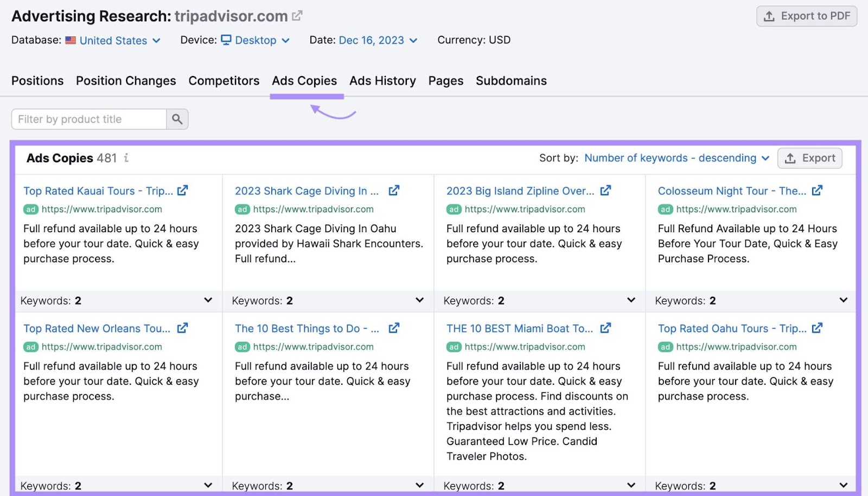Click 'provided by Hawaii Shark Encounters' description
This screenshot has width=868, height=496.
tap(329, 244)
